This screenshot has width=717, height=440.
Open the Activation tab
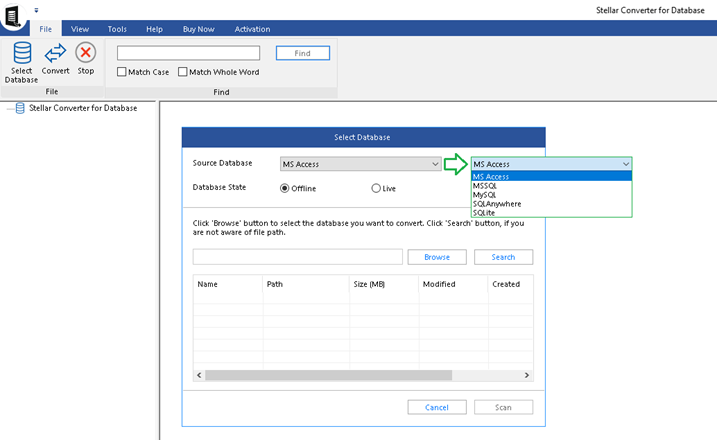coord(252,29)
